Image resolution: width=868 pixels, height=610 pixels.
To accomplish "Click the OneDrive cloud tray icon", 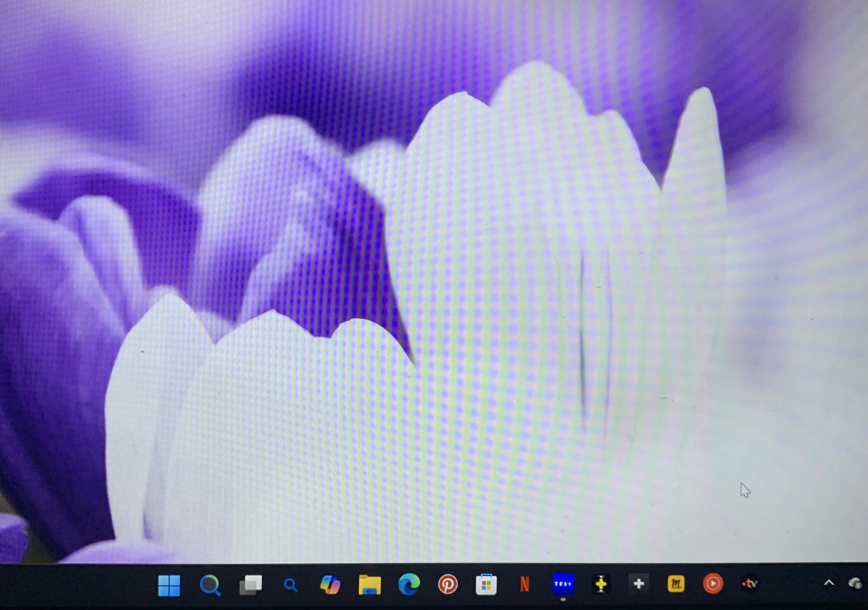I will click(855, 583).
